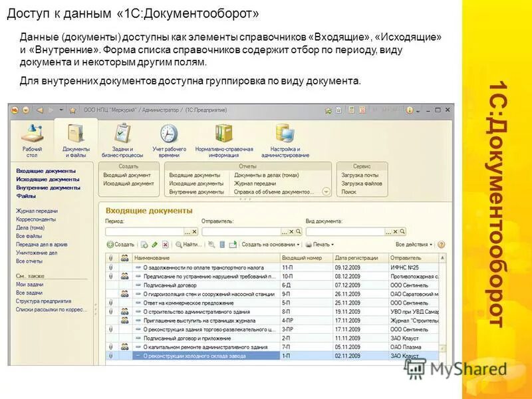Open Вид документа magnifier lookup icon
Image resolution: width=532 pixels, height=399 pixels.
tap(402, 231)
